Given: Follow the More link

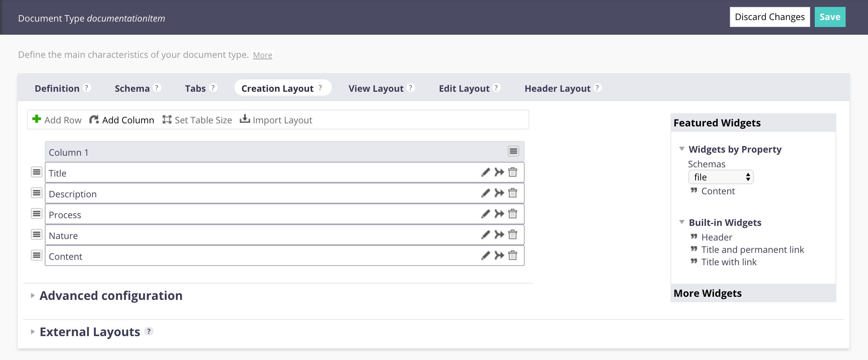Looking at the screenshot, I should coord(263,55).
